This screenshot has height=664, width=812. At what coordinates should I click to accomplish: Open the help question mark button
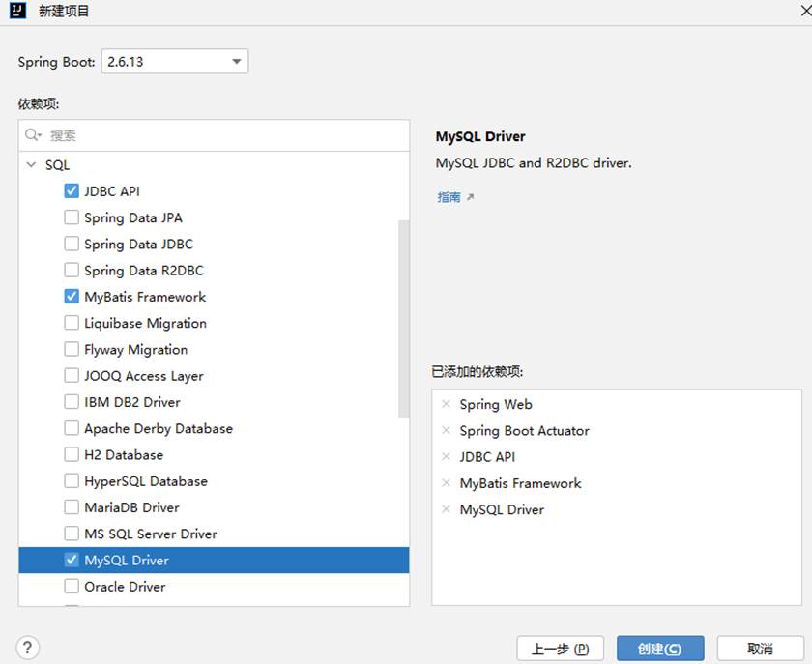tap(27, 648)
